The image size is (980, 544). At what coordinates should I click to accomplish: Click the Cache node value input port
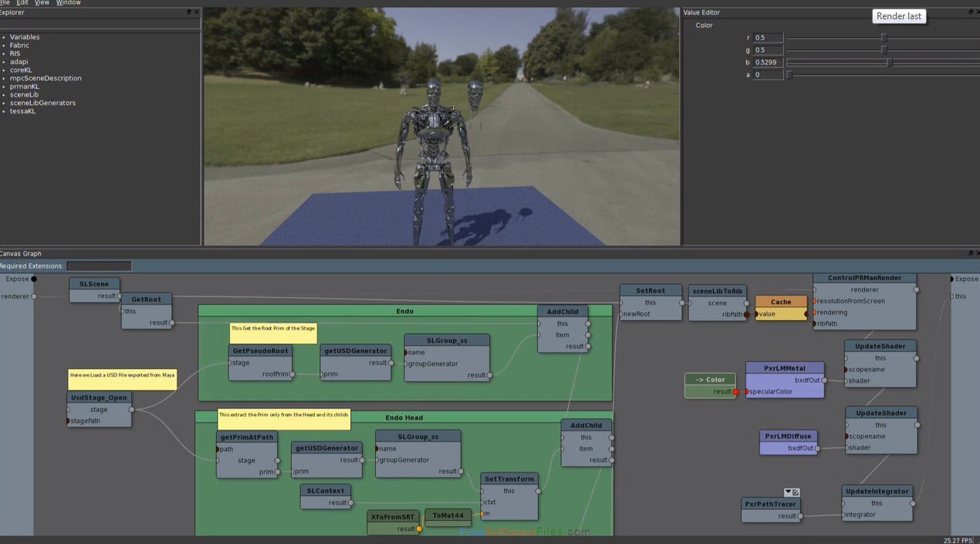click(756, 314)
